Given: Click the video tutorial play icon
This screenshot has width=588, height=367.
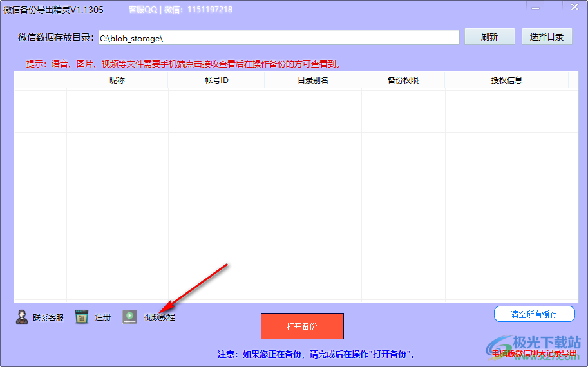Looking at the screenshot, I should click(x=129, y=317).
